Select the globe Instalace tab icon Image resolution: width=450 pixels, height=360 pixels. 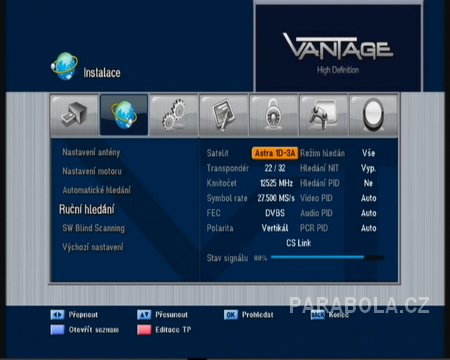pos(124,115)
